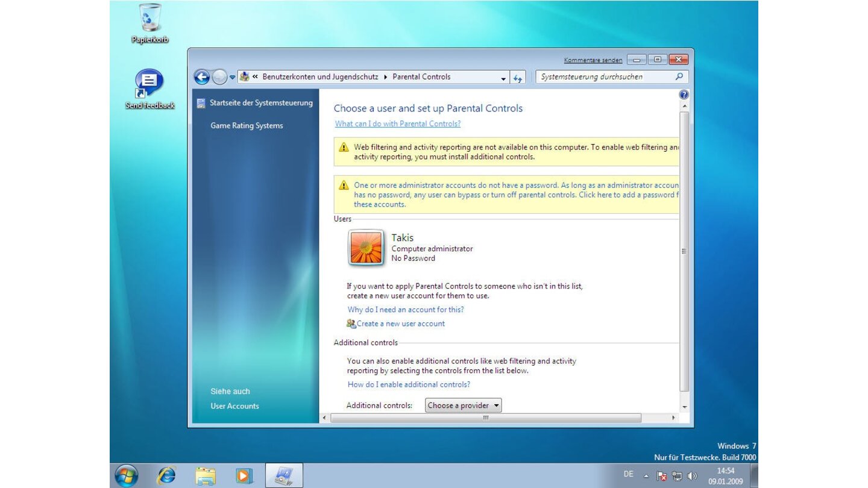This screenshot has width=868, height=488.
Task: Minimize the Parental Controls window
Action: coord(637,60)
